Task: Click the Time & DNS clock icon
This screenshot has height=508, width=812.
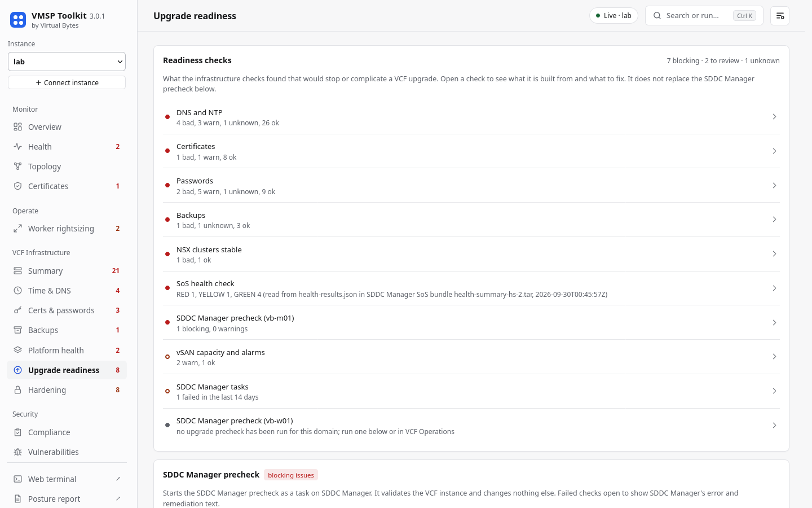Action: [18, 291]
